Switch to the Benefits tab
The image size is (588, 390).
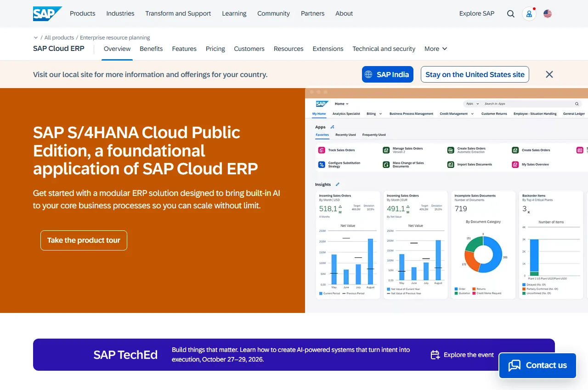tap(151, 49)
